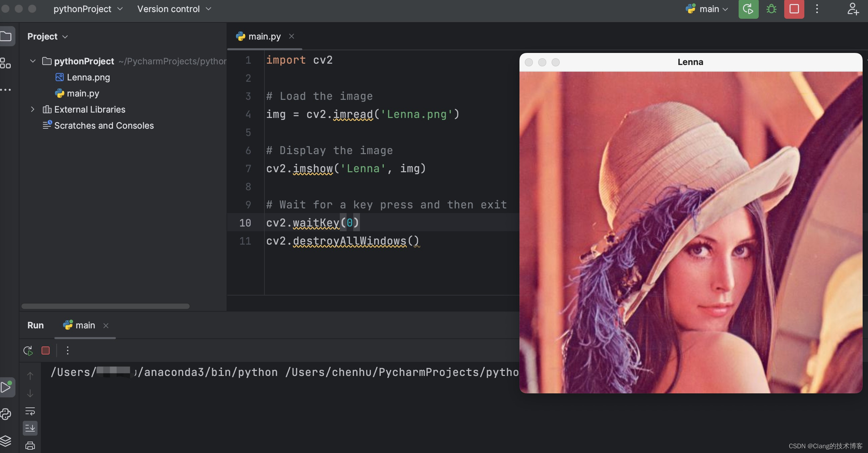Click the imshow call on line 7
This screenshot has width=868, height=453.
tap(313, 169)
